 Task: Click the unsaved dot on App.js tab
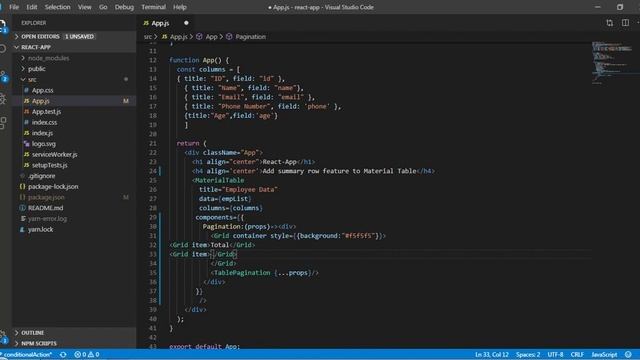pyautogui.click(x=186, y=23)
